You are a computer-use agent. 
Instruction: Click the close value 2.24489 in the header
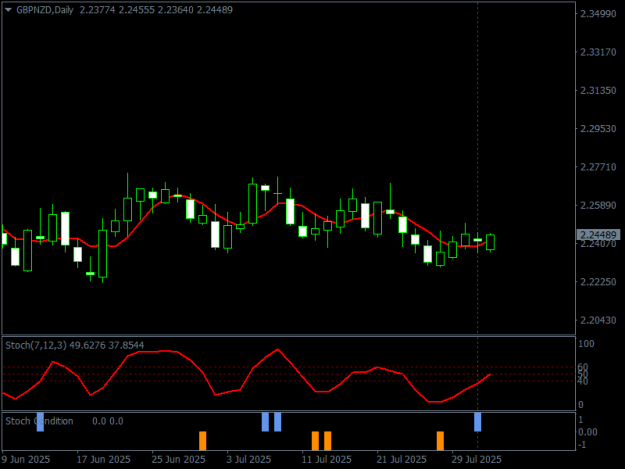click(214, 10)
